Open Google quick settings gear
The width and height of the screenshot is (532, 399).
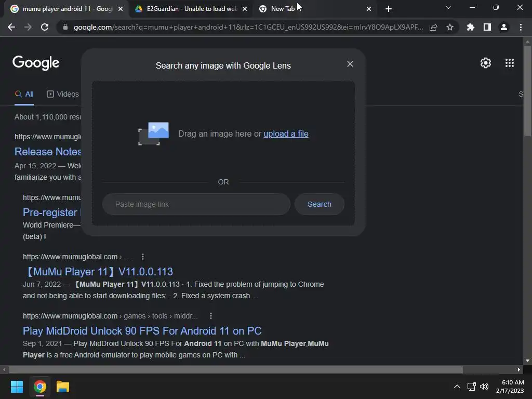[x=486, y=63]
